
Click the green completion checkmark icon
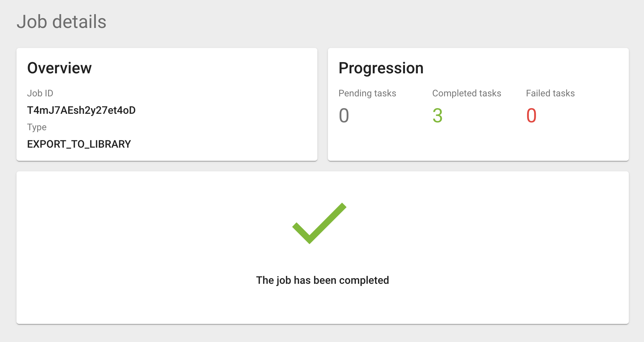tap(319, 224)
